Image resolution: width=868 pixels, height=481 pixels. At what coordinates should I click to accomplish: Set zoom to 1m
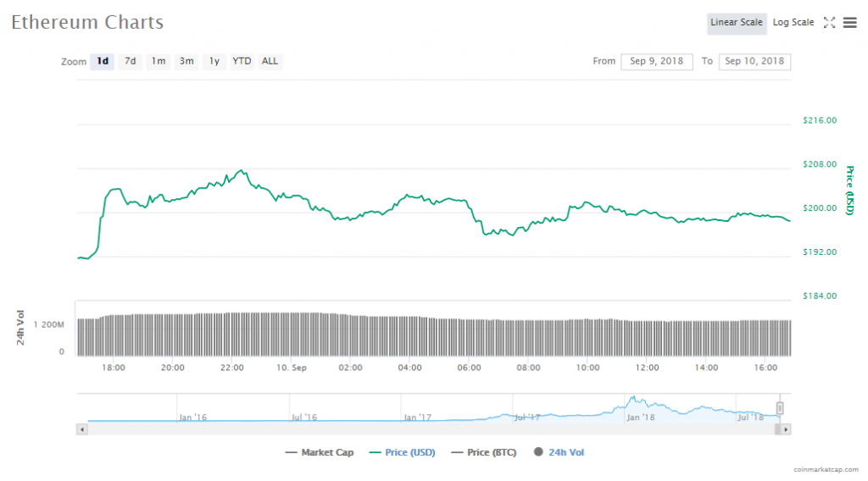pos(158,61)
